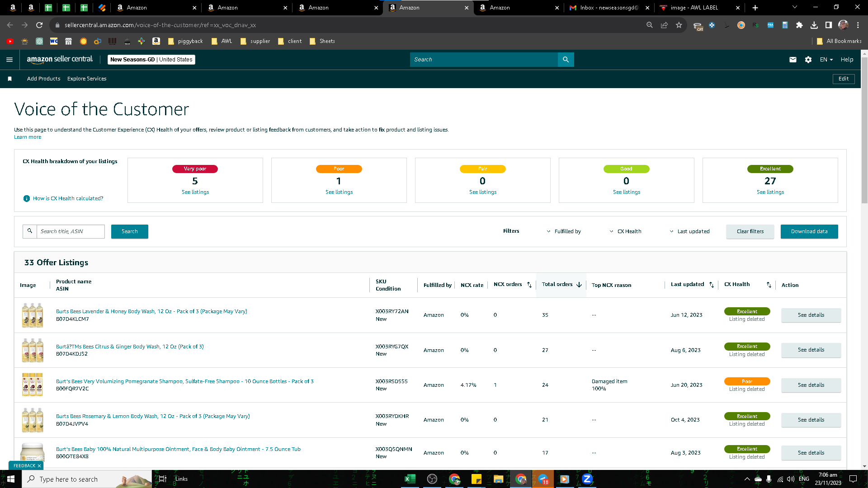Open the Learn more link
Viewport: 868px width, 488px height.
28,137
